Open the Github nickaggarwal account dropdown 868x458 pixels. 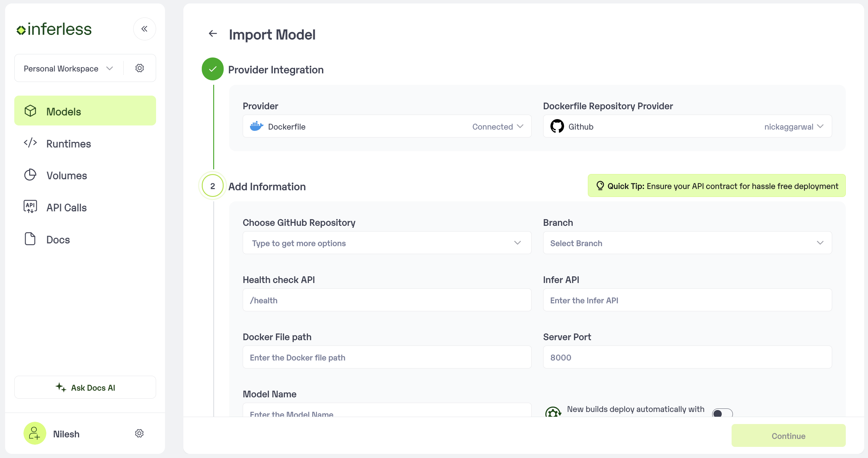point(687,126)
